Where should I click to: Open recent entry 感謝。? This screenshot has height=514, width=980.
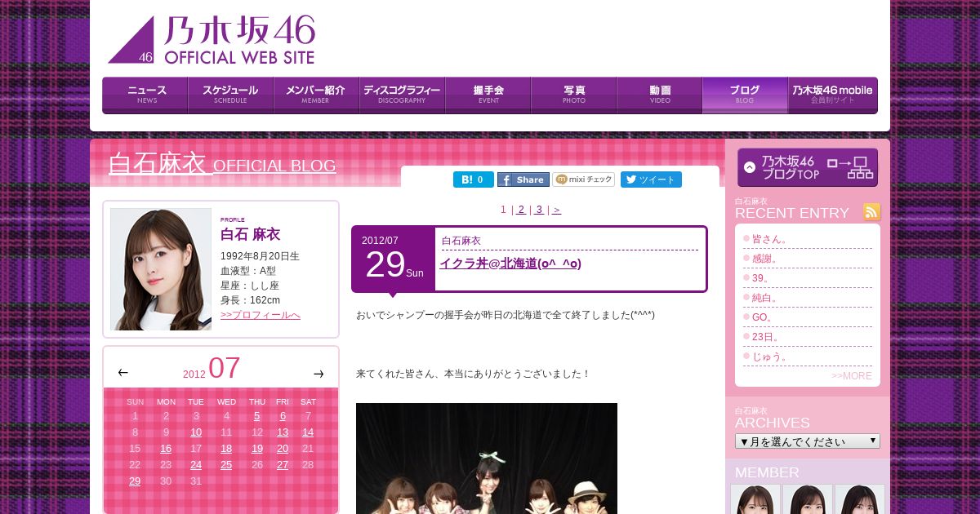tap(765, 259)
